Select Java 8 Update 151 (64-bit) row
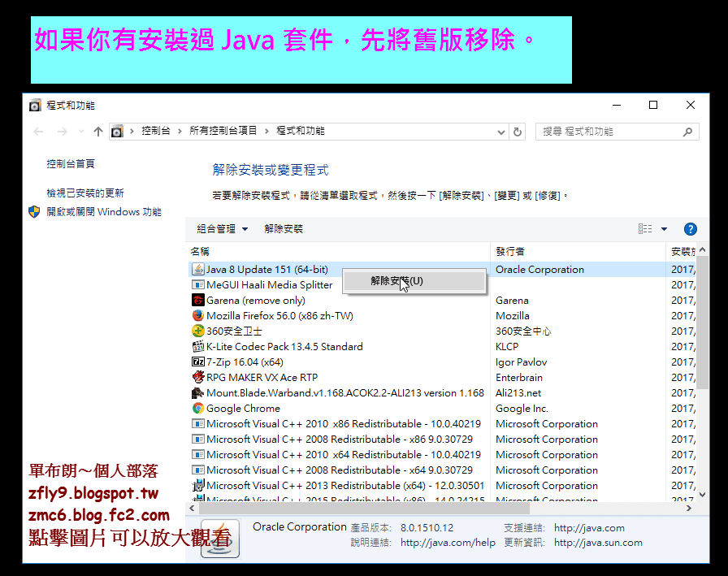The width and height of the screenshot is (728, 576). [x=442, y=269]
